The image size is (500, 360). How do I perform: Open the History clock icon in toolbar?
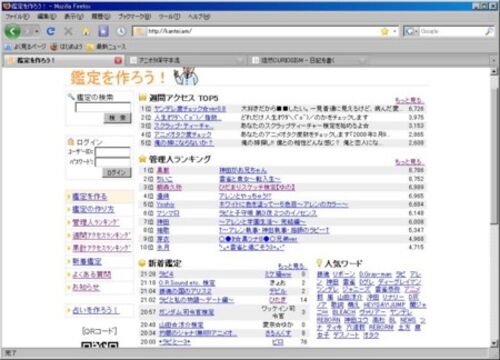tap(121, 31)
